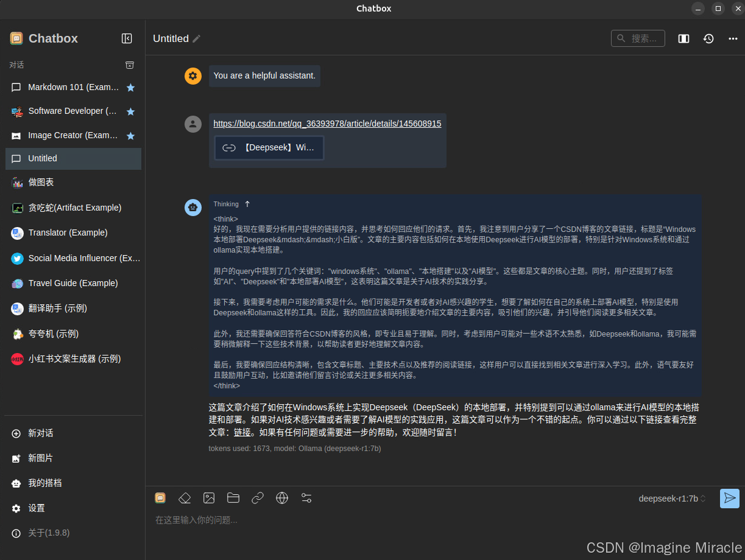Click the system prompt gear avatar

(x=193, y=76)
